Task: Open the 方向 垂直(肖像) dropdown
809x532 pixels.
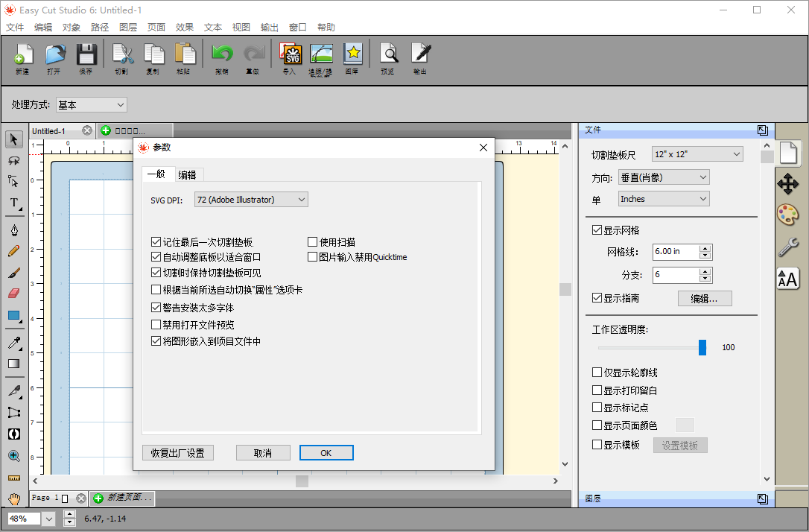Action: pyautogui.click(x=664, y=177)
